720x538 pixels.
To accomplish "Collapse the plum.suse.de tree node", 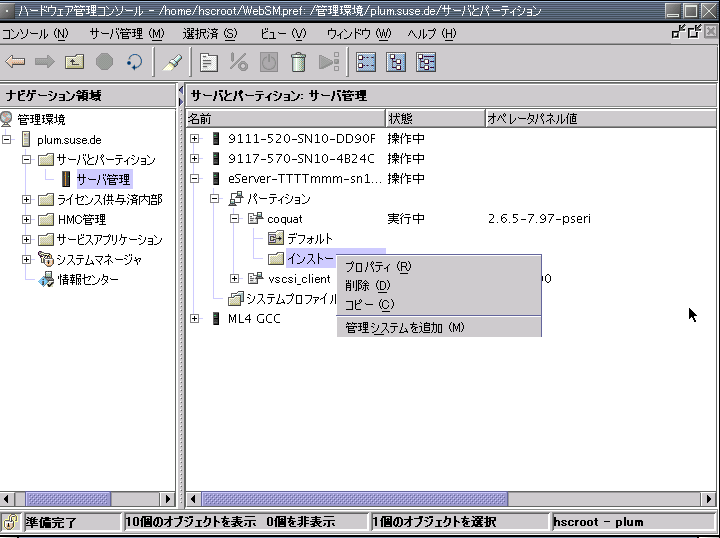I will 6,139.
